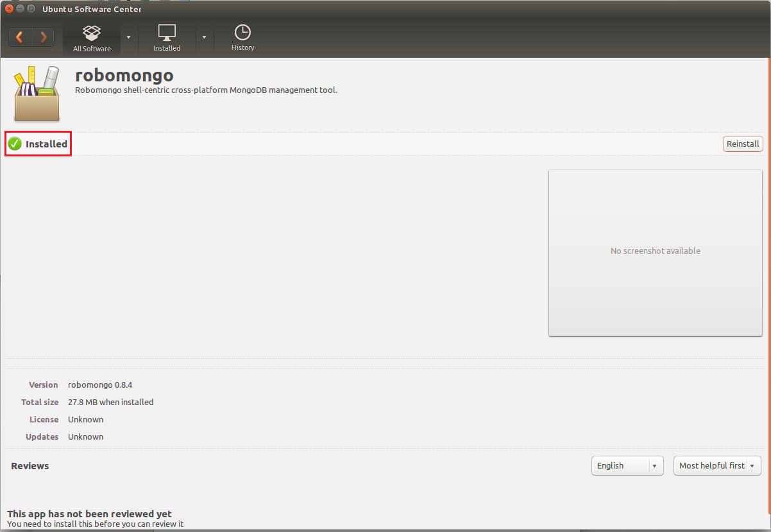This screenshot has height=532, width=771.
Task: Click the No screenshot available placeholder
Action: click(655, 253)
